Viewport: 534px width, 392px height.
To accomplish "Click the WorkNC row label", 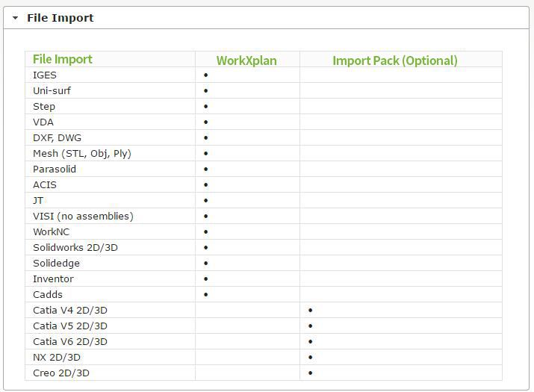I will [x=51, y=232].
